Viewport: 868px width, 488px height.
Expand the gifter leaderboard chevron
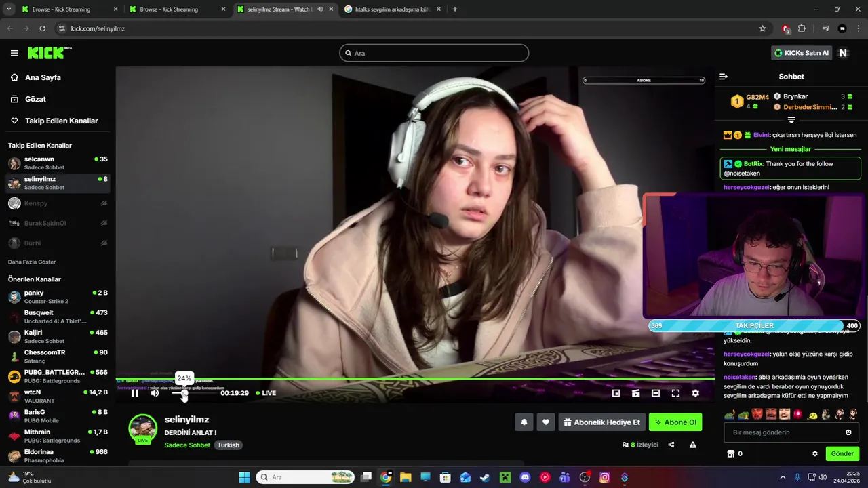pos(791,120)
